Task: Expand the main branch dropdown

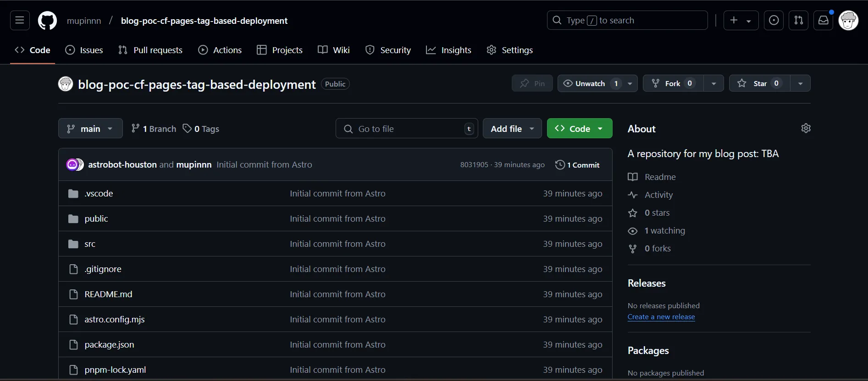Action: click(x=90, y=129)
